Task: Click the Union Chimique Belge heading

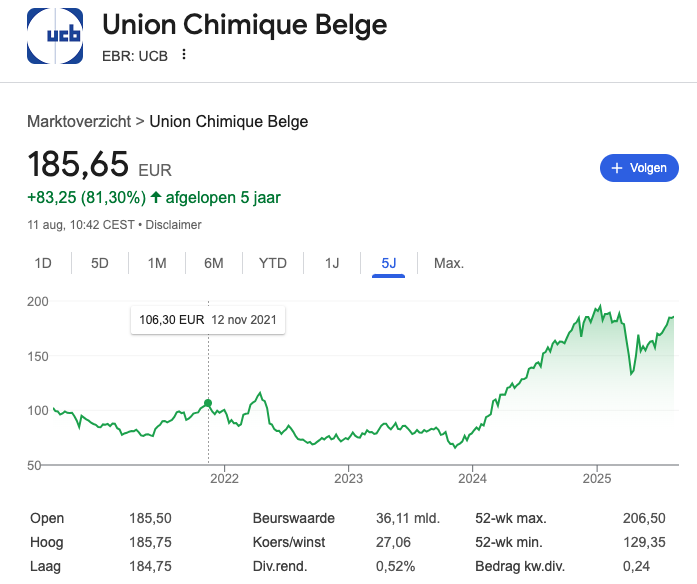Action: [x=245, y=24]
